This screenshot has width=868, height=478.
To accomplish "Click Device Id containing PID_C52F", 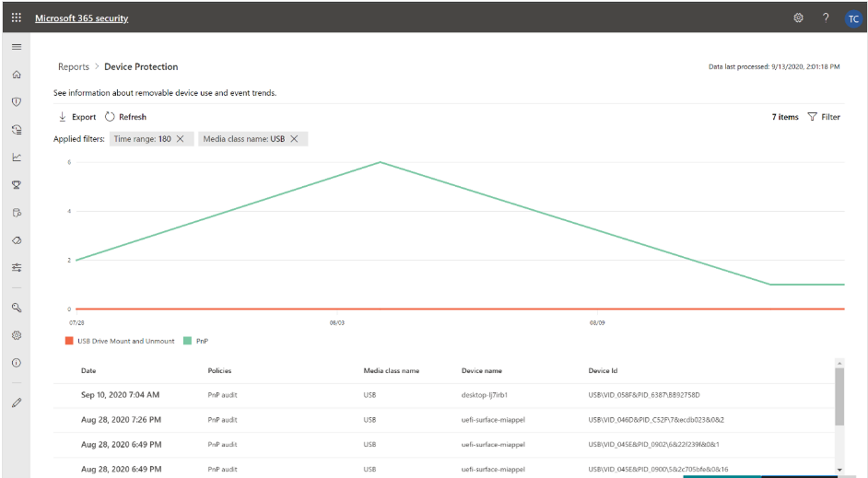I will pyautogui.click(x=656, y=420).
